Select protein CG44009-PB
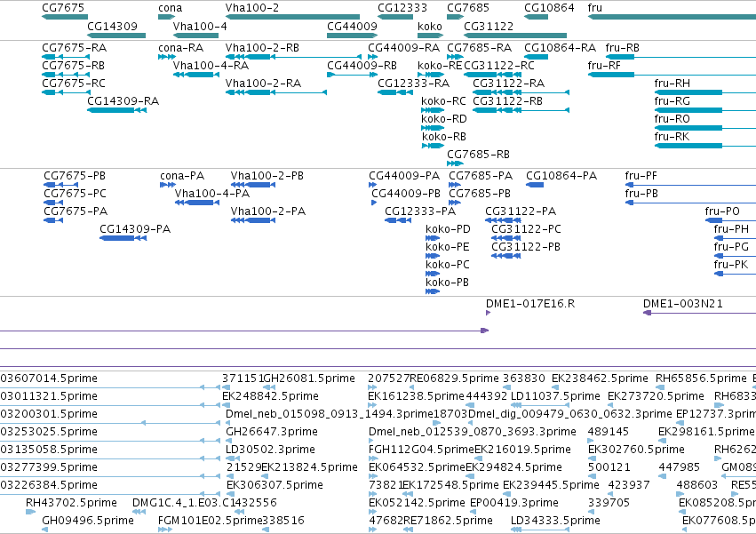Image resolution: width=756 pixels, height=534 pixels. click(x=406, y=194)
